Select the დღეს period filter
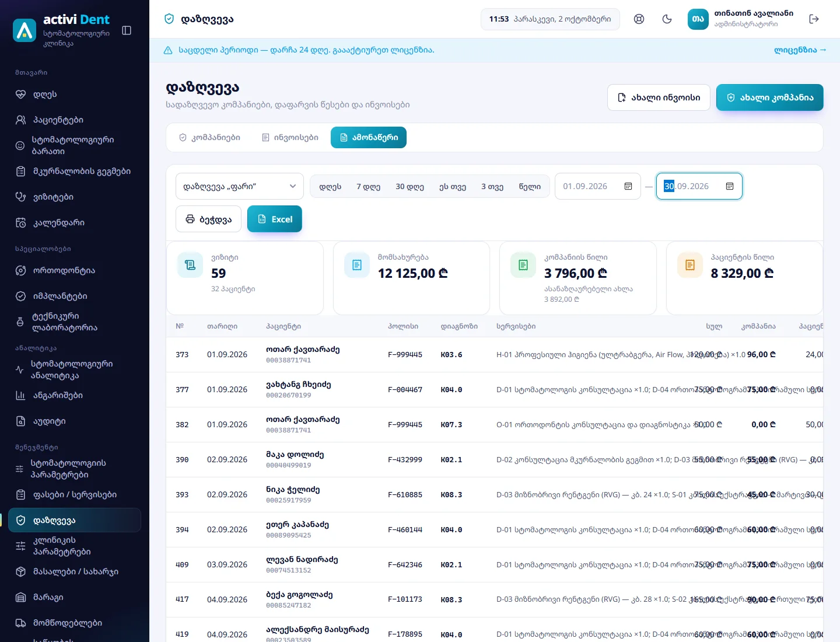Viewport: 840px width, 642px height. point(330,187)
